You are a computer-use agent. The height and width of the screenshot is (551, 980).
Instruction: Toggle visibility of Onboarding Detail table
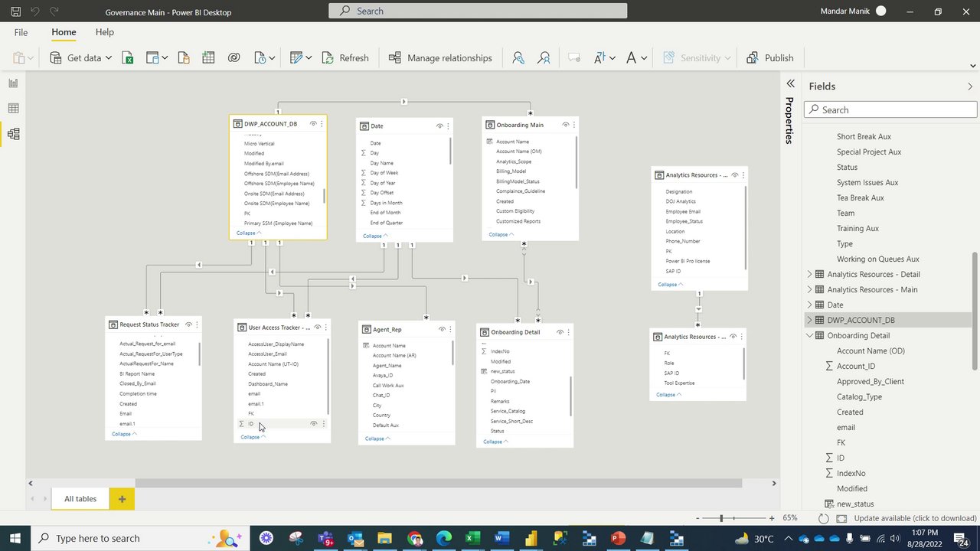tap(560, 332)
